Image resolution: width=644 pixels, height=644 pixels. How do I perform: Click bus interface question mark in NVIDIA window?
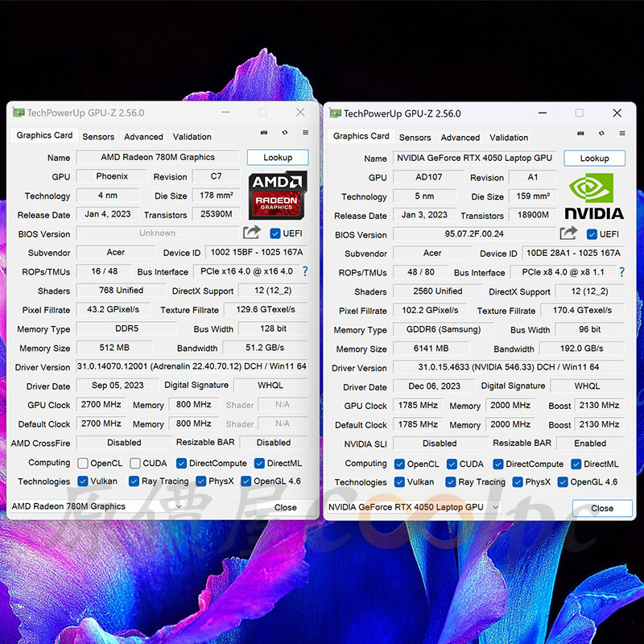coord(621,272)
